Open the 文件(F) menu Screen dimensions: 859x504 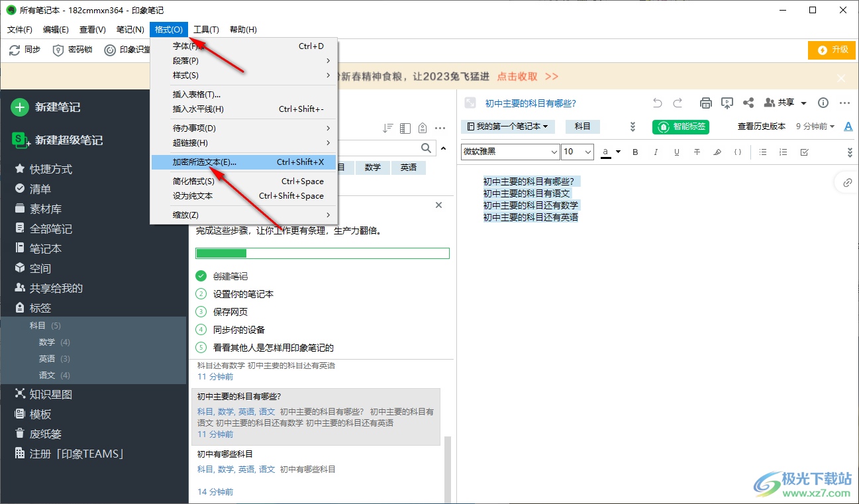coord(19,30)
